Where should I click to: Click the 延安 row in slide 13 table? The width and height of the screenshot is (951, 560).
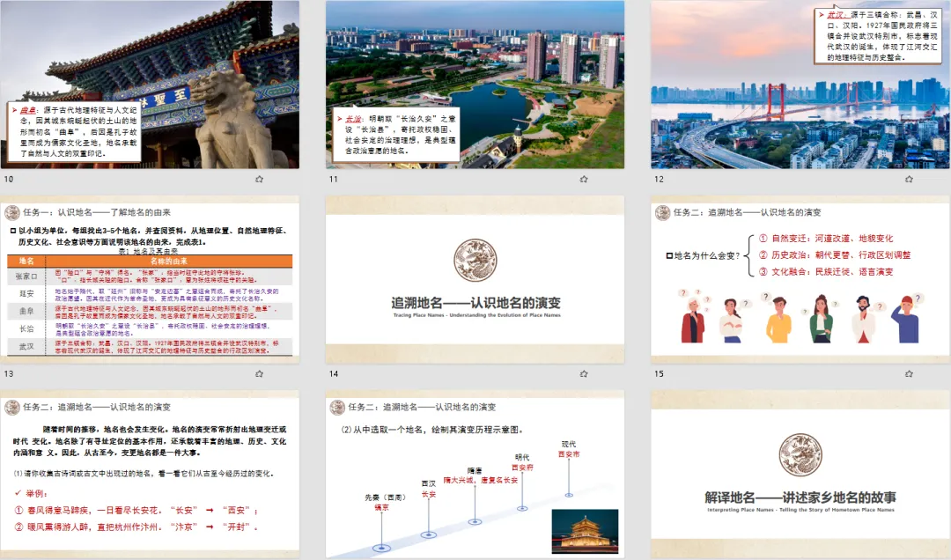(150, 294)
